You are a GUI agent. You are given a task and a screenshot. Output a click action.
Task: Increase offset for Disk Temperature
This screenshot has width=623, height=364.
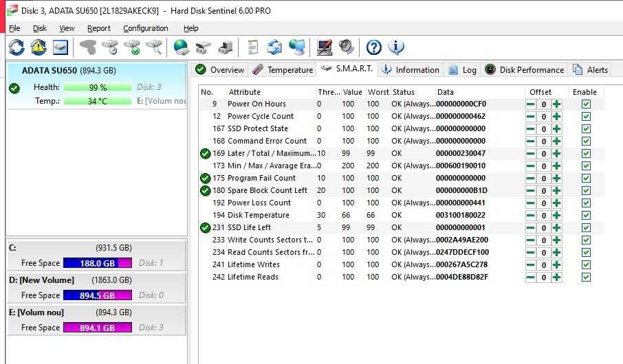click(x=557, y=216)
